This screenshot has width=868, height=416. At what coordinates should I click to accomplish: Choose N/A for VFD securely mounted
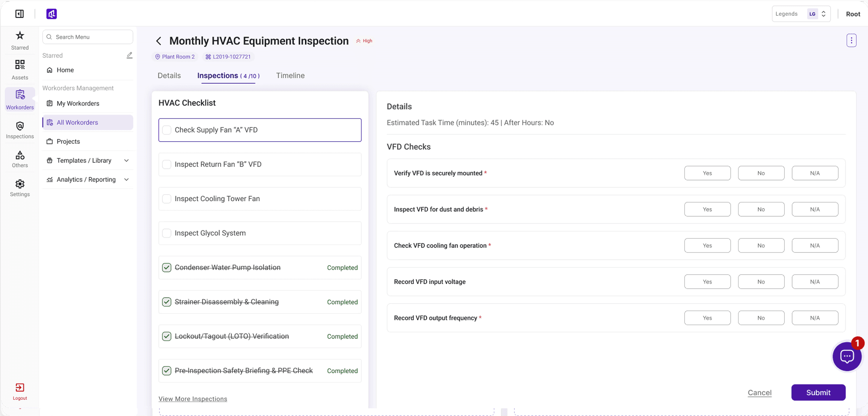point(815,173)
